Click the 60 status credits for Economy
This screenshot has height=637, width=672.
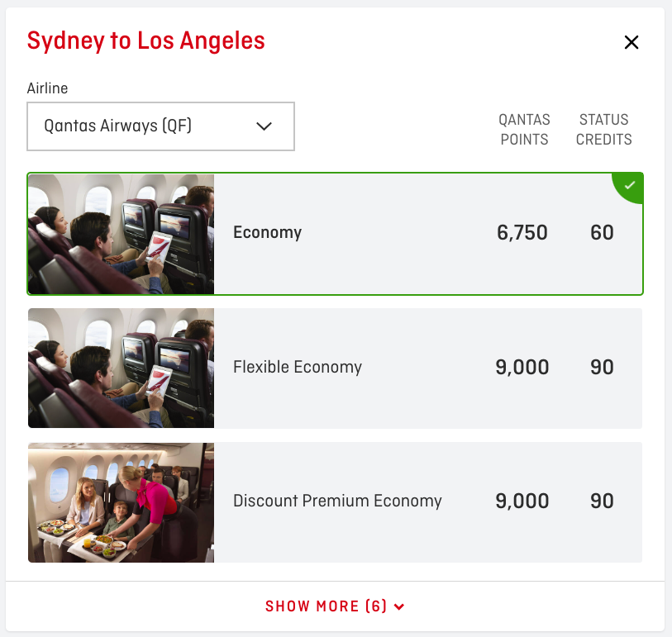click(x=602, y=233)
